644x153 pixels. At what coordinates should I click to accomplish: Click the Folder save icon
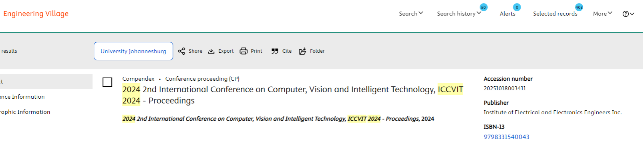302,51
